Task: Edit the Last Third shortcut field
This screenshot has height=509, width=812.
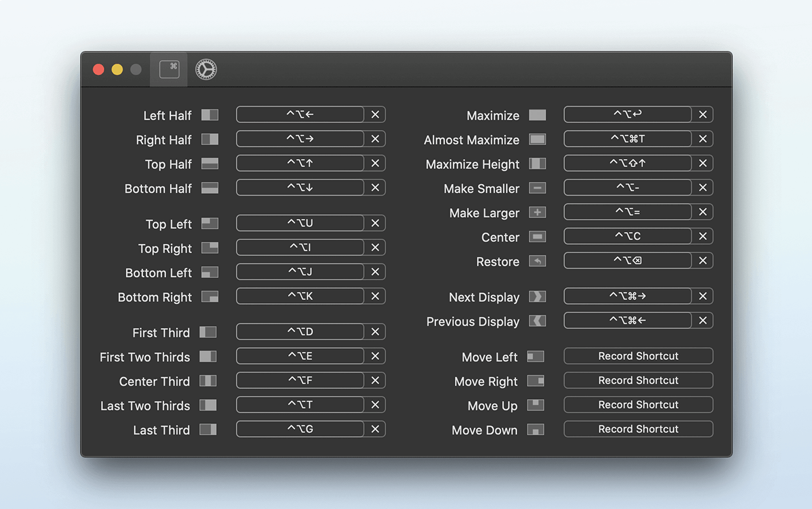Action: [300, 429]
